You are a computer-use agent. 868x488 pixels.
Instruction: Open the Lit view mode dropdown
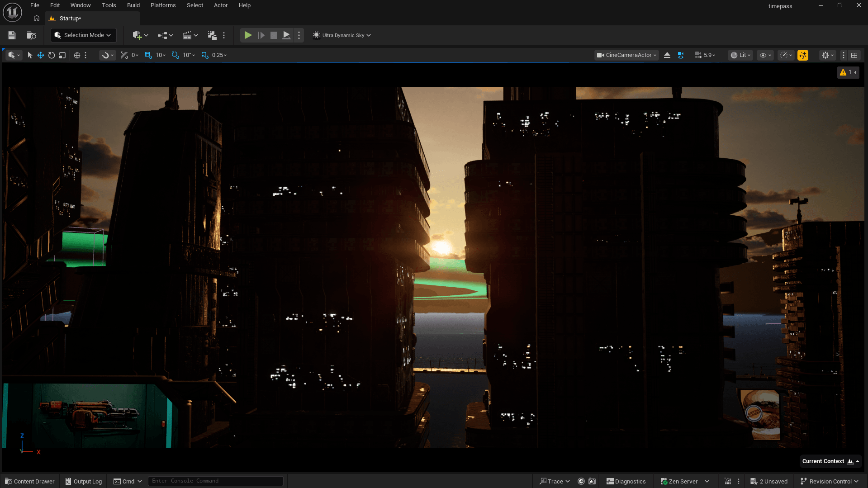pos(740,55)
